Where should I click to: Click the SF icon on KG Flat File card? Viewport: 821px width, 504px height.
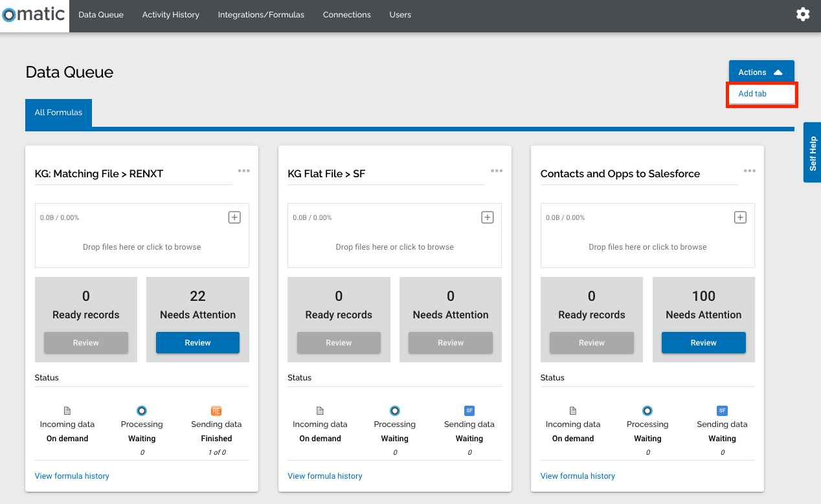click(x=469, y=410)
